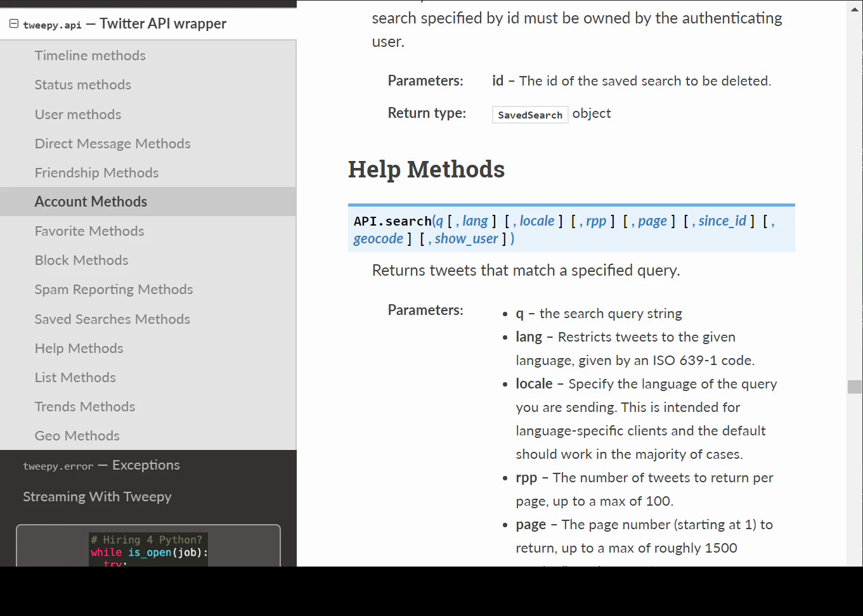
Task: Click the 'q – the search query string' item
Action: (599, 314)
